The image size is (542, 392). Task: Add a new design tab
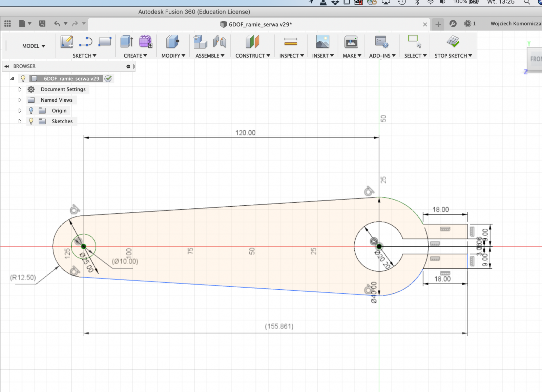pos(438,24)
